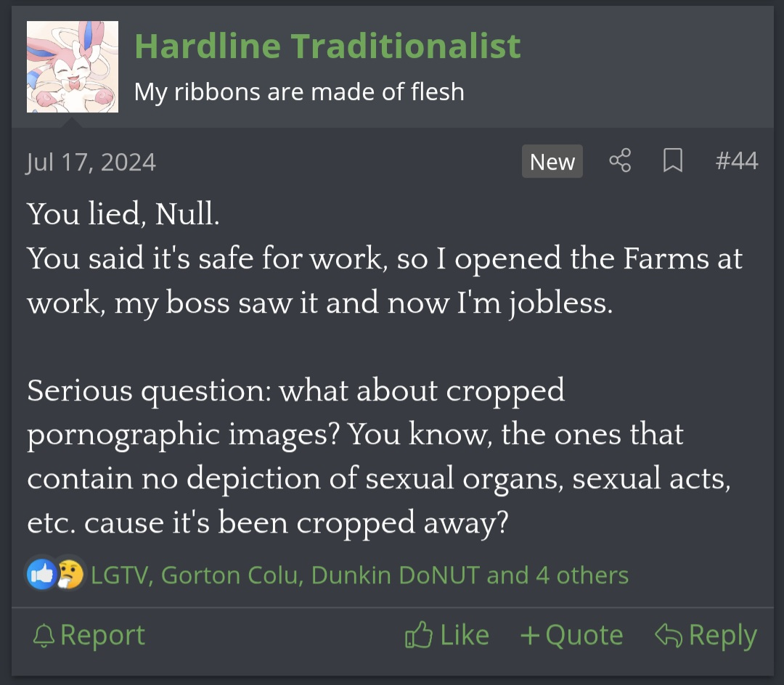This screenshot has width=784, height=685.
Task: Click the share icon on post #44
Action: (620, 161)
